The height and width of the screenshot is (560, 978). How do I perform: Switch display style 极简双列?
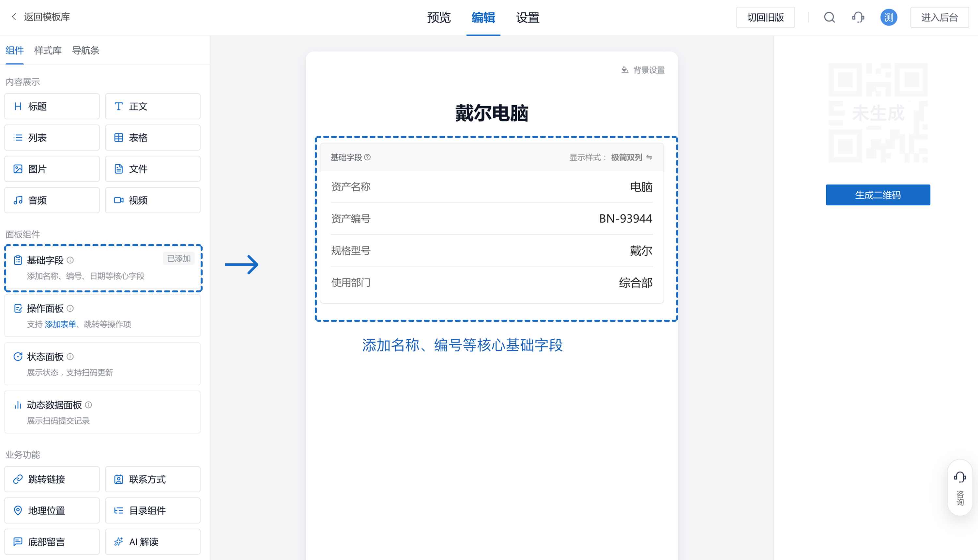pos(632,157)
